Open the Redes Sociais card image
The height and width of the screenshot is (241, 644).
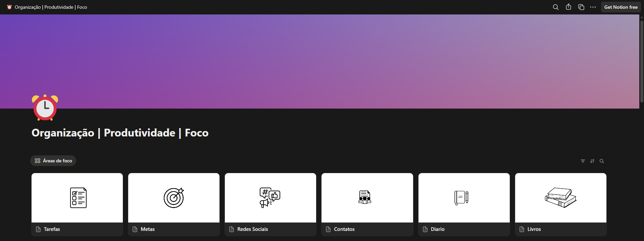click(x=270, y=198)
